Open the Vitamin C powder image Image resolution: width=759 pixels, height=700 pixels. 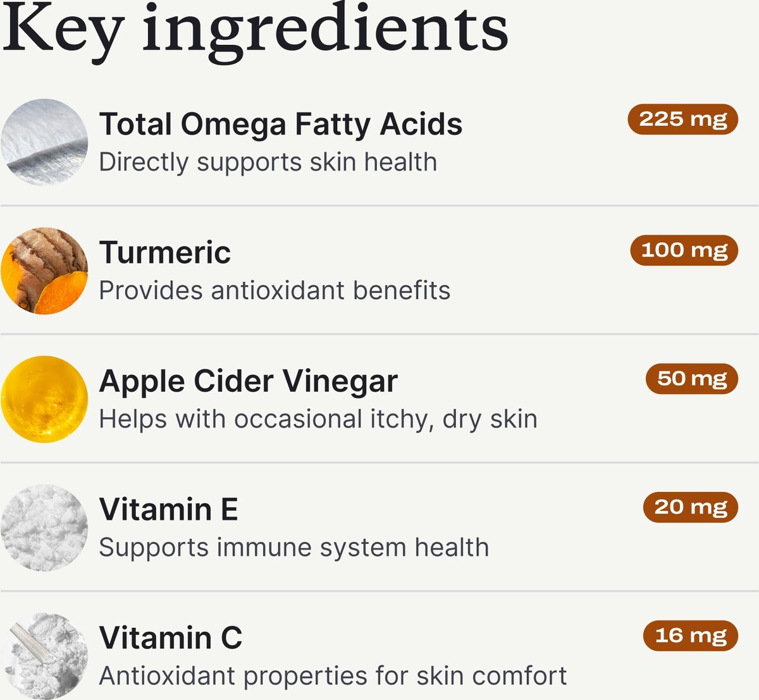(x=44, y=656)
